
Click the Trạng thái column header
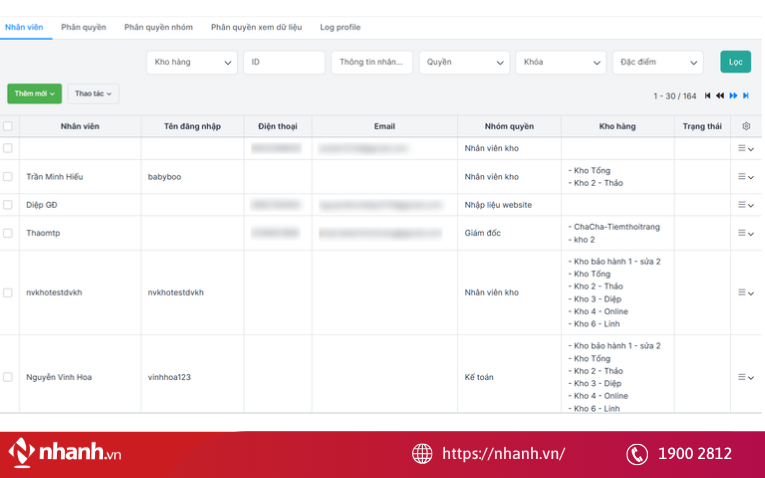point(702,126)
